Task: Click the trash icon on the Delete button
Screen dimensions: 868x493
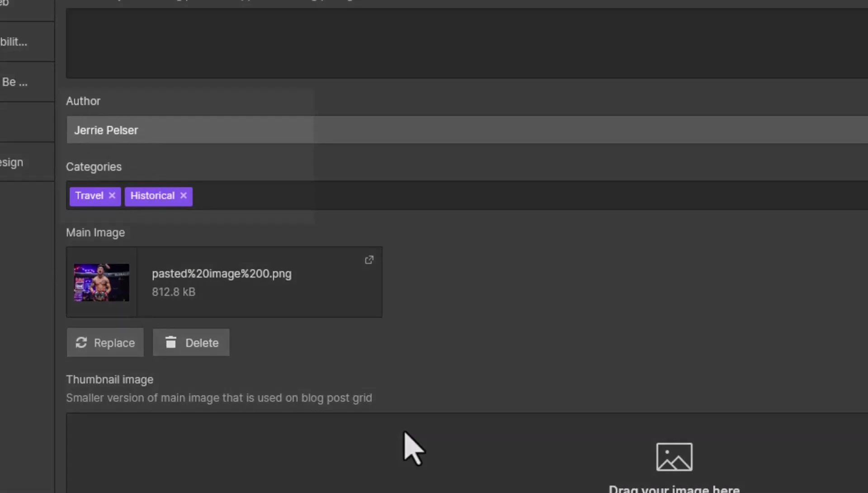Action: [x=170, y=342]
